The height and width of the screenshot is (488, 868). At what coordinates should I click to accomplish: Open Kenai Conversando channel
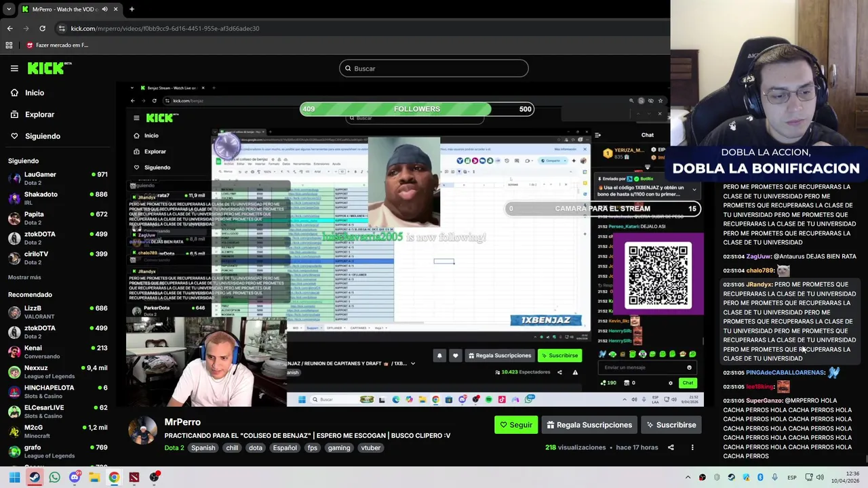click(58, 352)
